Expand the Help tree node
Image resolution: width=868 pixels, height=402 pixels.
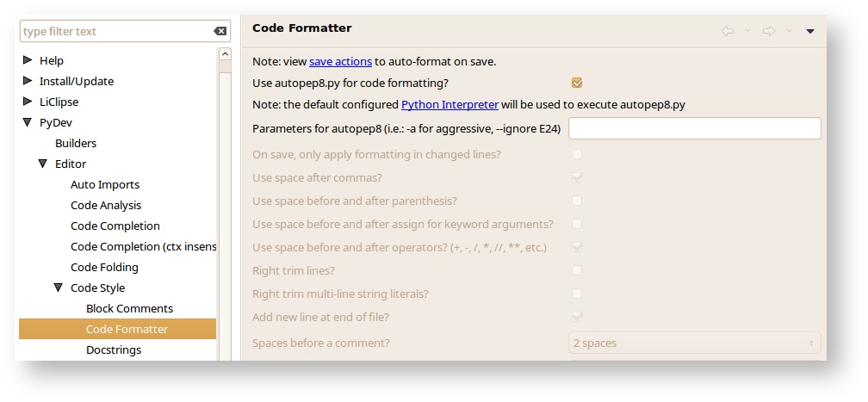(28, 60)
